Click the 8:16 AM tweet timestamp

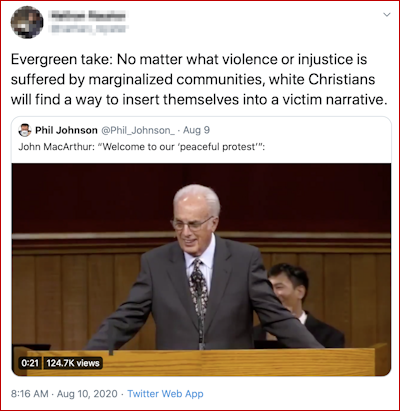(x=30, y=394)
